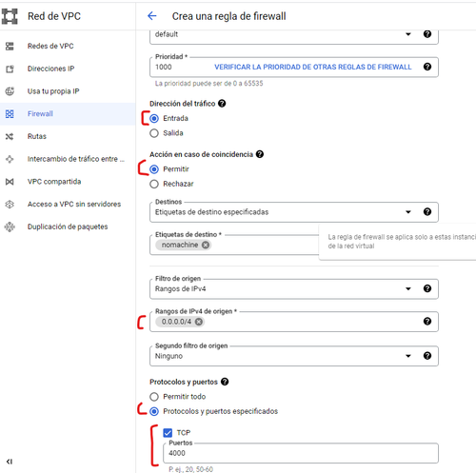Select the Salida traffic direction
Screen dimensions: 476x473
click(154, 133)
